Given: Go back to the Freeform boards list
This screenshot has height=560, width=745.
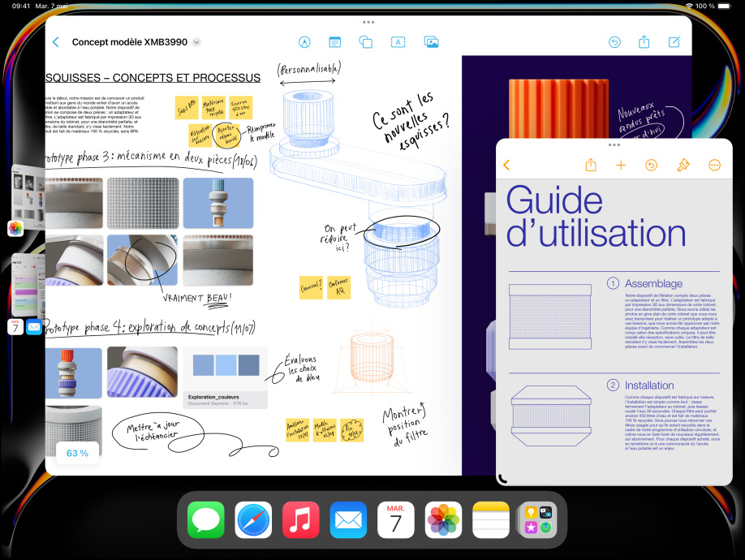Looking at the screenshot, I should pyautogui.click(x=55, y=42).
